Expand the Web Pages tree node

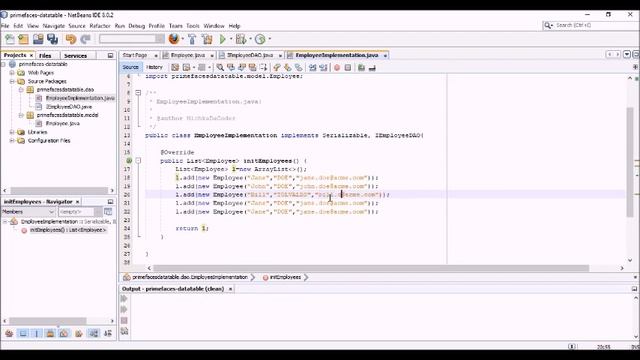point(12,73)
